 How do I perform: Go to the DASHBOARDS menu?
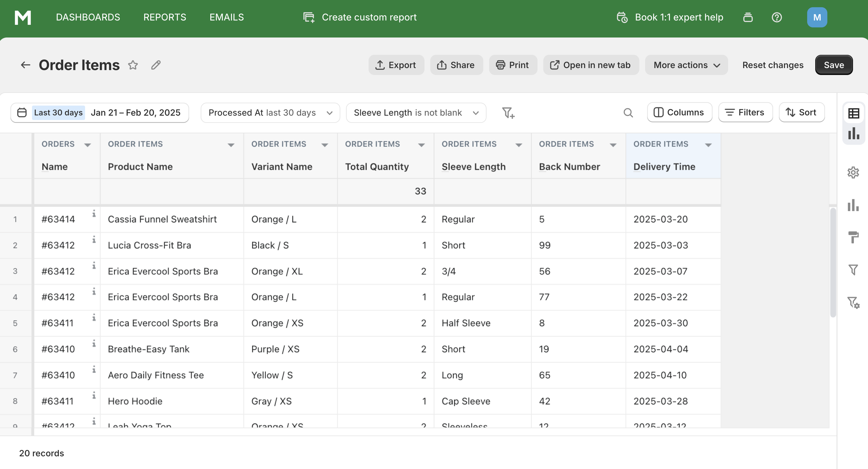coord(88,17)
